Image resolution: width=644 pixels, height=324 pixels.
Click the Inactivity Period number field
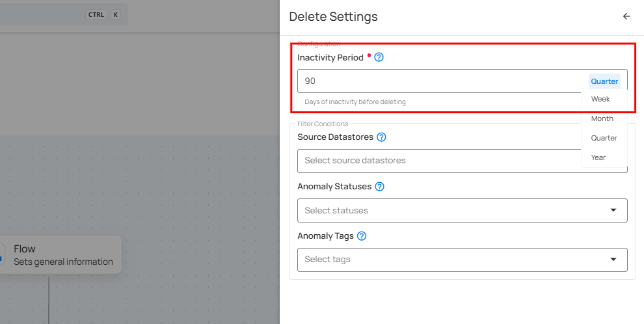[442, 81]
